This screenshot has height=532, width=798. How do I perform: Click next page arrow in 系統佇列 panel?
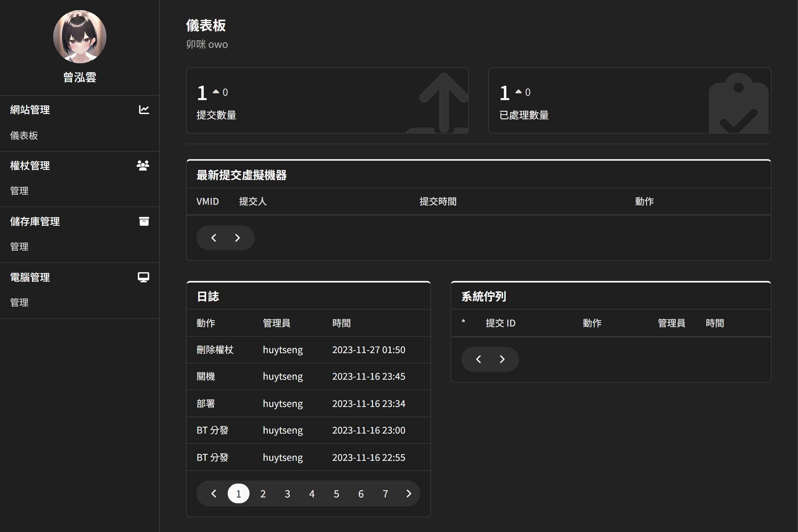click(x=502, y=359)
